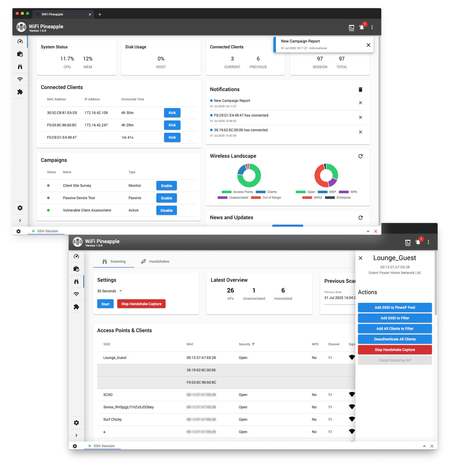The height and width of the screenshot is (476, 450).
Task: Add SSID to Filter
Action: click(x=395, y=318)
